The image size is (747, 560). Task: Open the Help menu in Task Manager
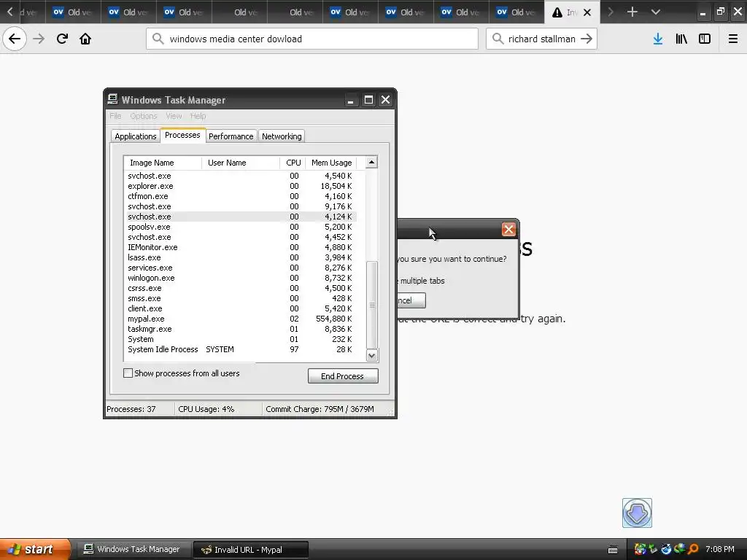pos(198,116)
